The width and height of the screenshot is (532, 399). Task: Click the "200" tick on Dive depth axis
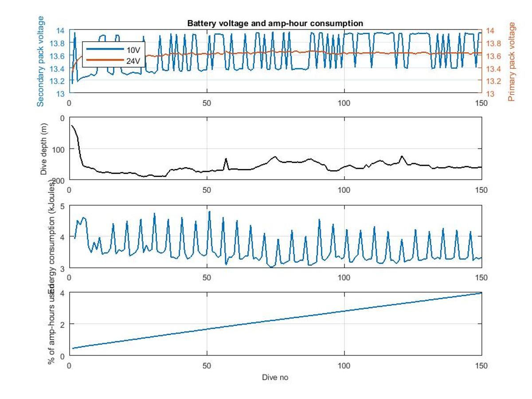coord(59,180)
